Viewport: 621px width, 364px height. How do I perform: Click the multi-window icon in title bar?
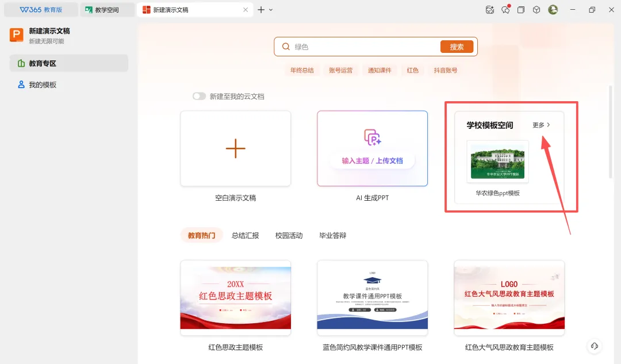(x=521, y=10)
